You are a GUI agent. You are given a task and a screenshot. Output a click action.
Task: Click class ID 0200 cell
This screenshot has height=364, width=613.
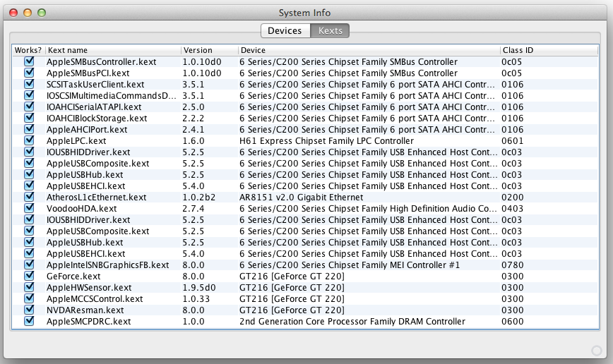[512, 198]
